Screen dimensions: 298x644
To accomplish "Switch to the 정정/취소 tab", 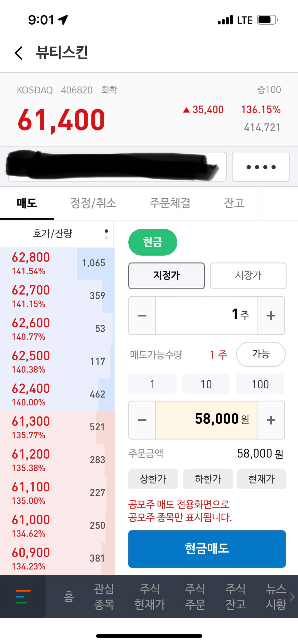I will pos(93,203).
